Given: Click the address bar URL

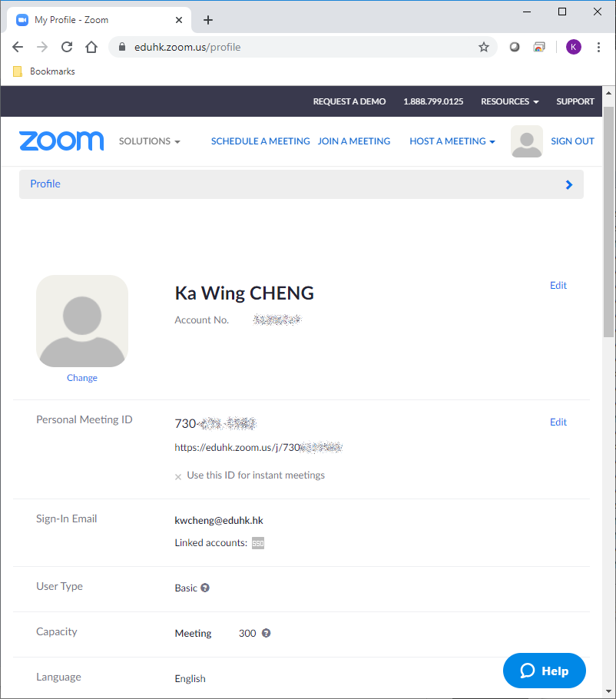Looking at the screenshot, I should point(187,47).
